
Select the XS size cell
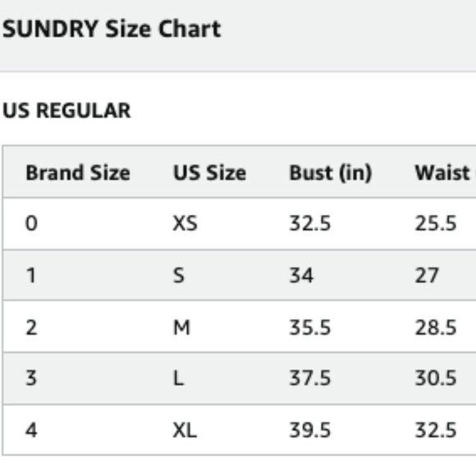coord(185,223)
